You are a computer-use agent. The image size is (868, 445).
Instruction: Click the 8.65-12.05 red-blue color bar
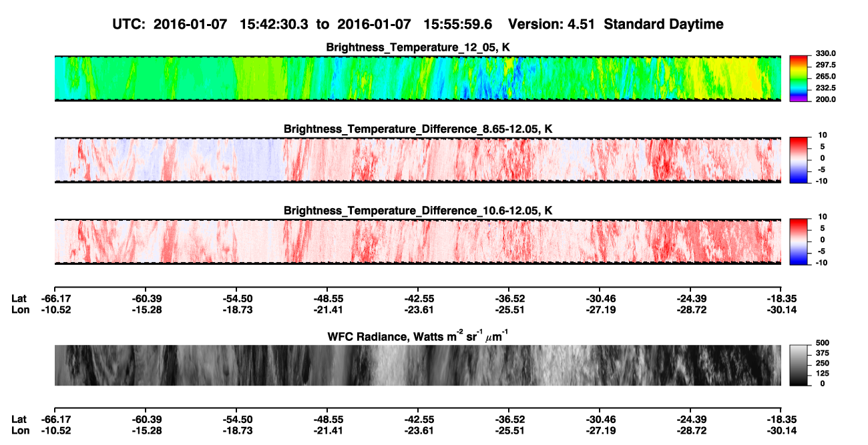pos(800,158)
